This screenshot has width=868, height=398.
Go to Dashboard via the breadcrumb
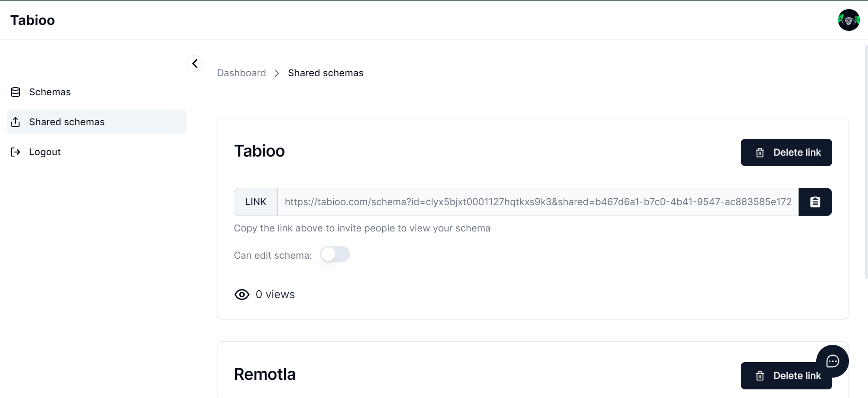pyautogui.click(x=242, y=73)
